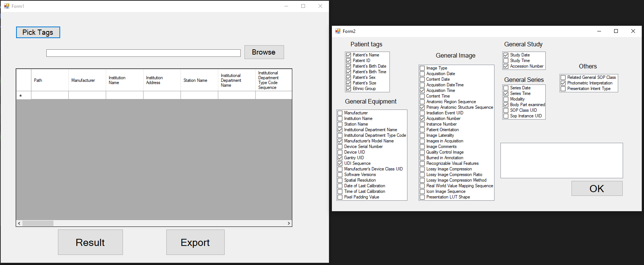The width and height of the screenshot is (644, 265).
Task: Uncheck the Patient's Name checkbox
Action: (349, 55)
